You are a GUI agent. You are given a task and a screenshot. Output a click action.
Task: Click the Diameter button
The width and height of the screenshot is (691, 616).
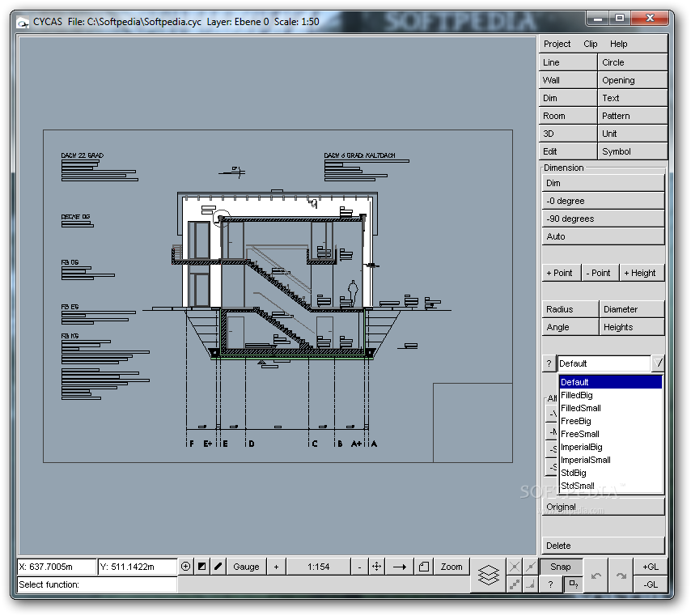[631, 309]
